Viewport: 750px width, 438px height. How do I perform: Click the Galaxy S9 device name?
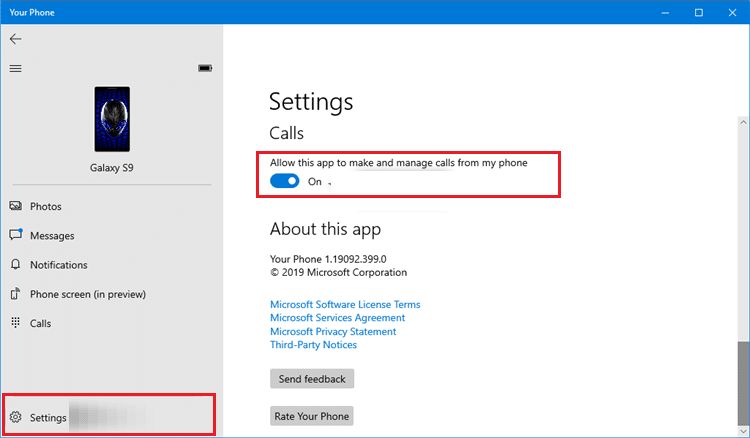111,168
